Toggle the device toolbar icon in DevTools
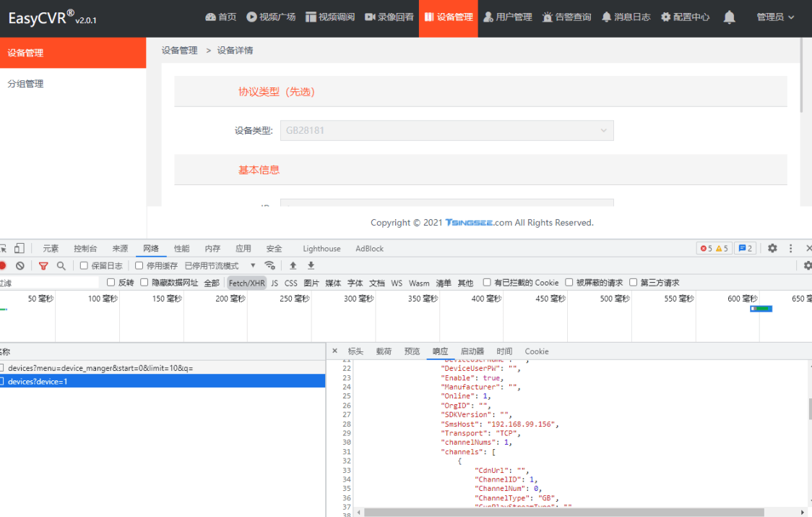 (x=20, y=248)
